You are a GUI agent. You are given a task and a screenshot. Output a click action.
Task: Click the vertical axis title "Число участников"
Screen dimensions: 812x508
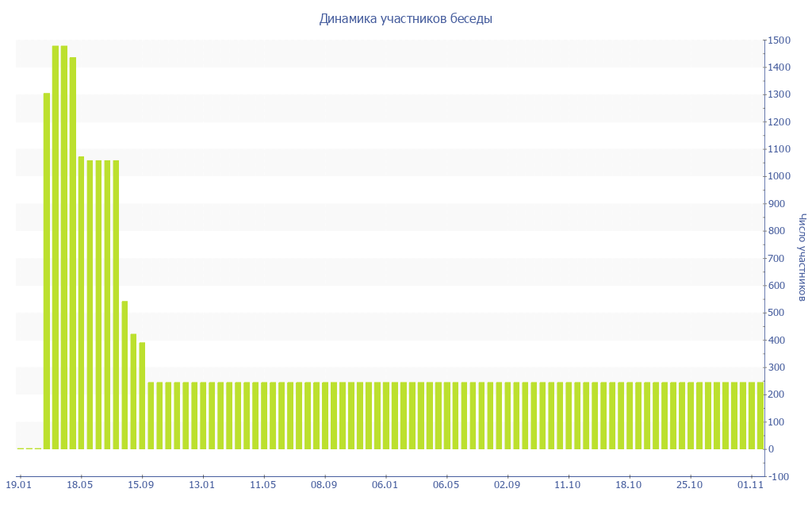tap(802, 257)
